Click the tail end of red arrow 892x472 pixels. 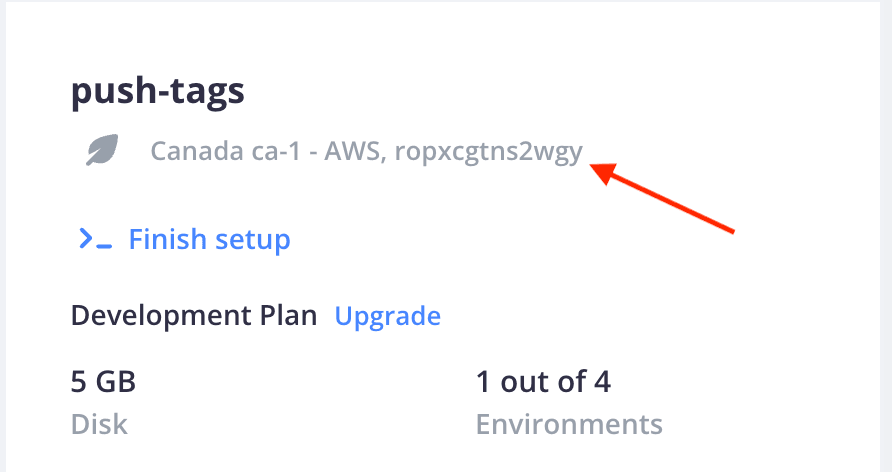pyautogui.click(x=729, y=229)
